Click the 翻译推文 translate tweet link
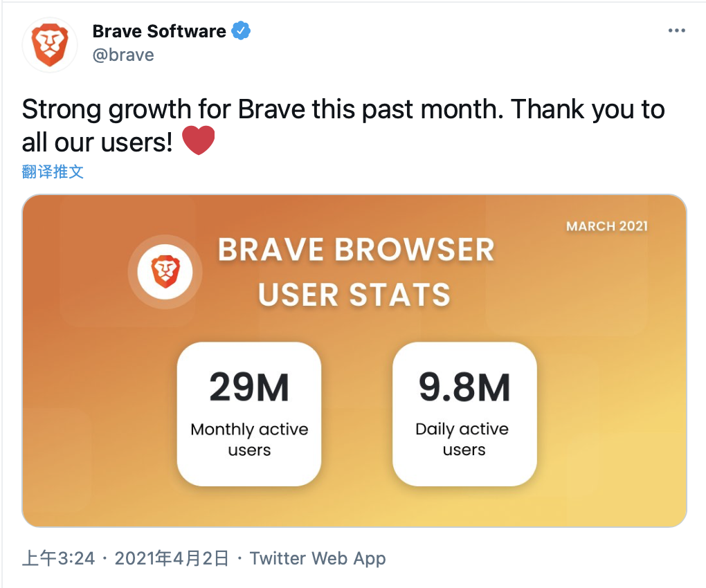This screenshot has width=706, height=588. point(53,172)
